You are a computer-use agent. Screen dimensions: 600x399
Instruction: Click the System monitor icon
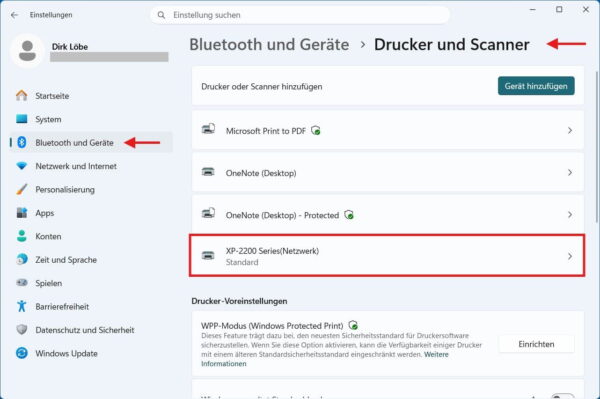coord(22,119)
